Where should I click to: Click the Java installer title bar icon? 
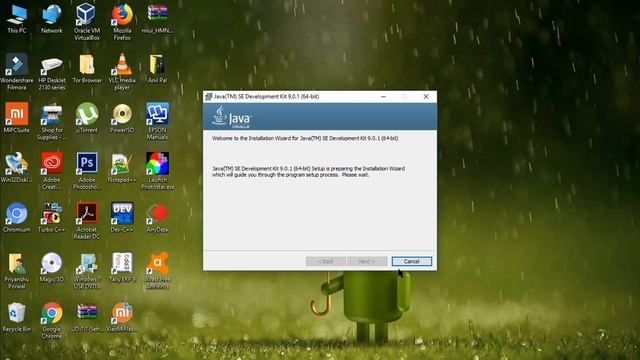[209, 96]
